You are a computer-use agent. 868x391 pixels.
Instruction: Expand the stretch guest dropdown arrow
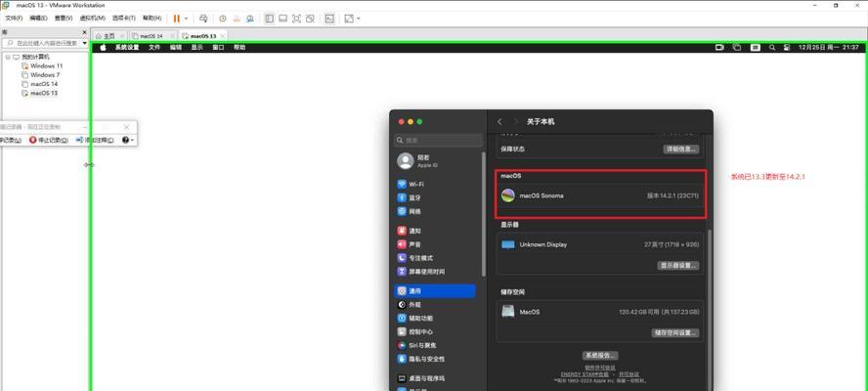[359, 19]
